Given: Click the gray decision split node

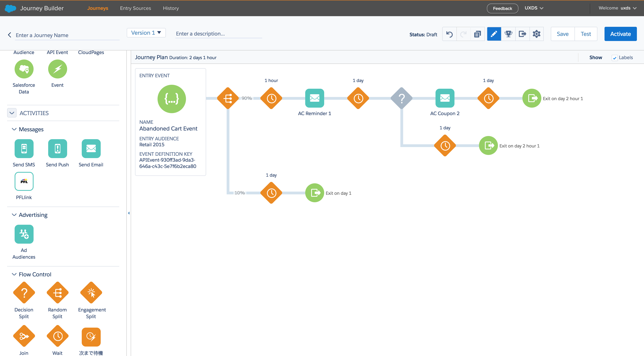Looking at the screenshot, I should coord(402,98).
